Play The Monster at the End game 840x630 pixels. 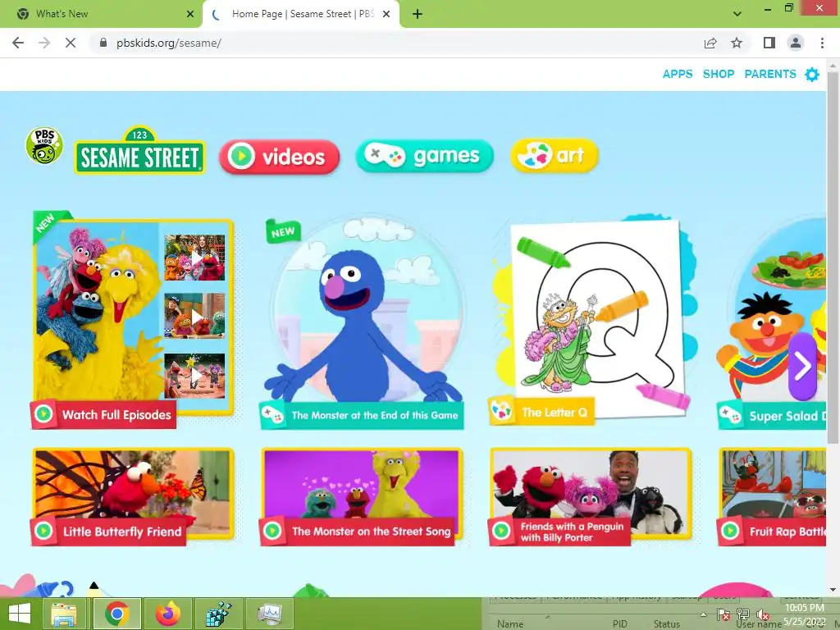click(363, 322)
